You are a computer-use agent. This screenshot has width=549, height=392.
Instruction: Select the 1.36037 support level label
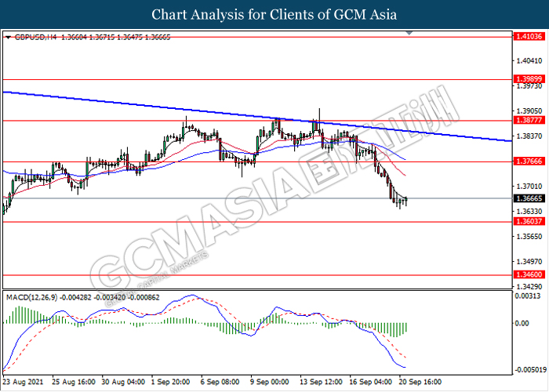click(529, 221)
